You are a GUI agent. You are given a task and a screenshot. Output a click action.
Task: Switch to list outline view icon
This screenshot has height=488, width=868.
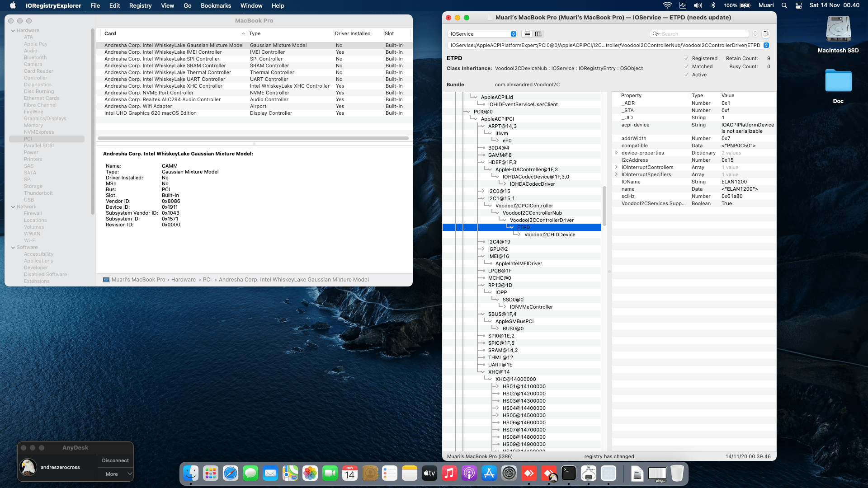click(527, 34)
